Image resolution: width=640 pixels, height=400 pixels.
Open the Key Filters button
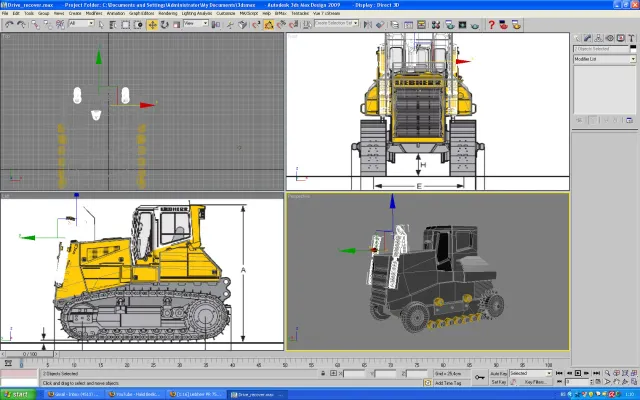[535, 382]
